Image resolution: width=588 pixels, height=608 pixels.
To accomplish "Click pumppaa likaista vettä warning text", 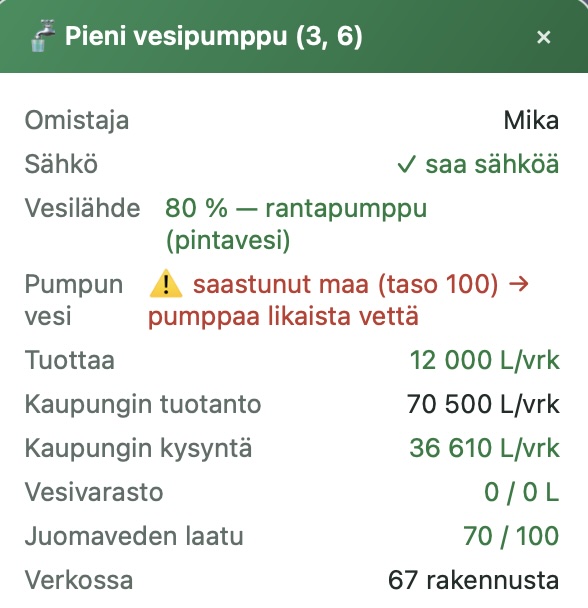I will 283,316.
